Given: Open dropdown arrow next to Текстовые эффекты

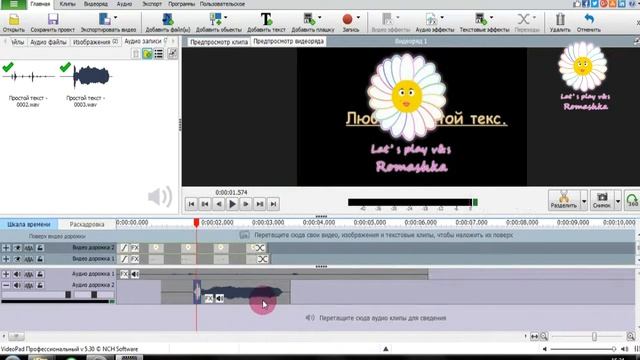Looking at the screenshot, I should (x=491, y=18).
